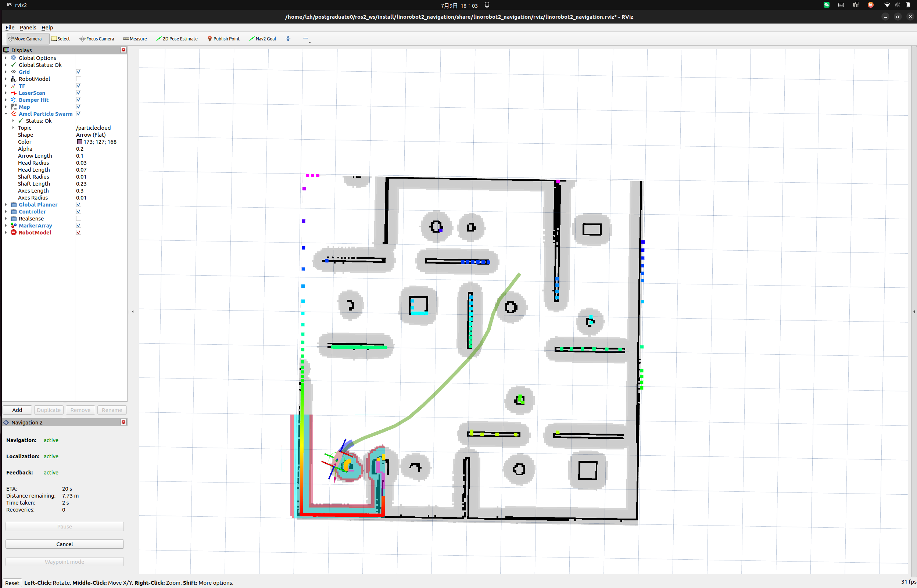
Task: Collapse left panel via side arrow handle
Action: click(x=132, y=312)
